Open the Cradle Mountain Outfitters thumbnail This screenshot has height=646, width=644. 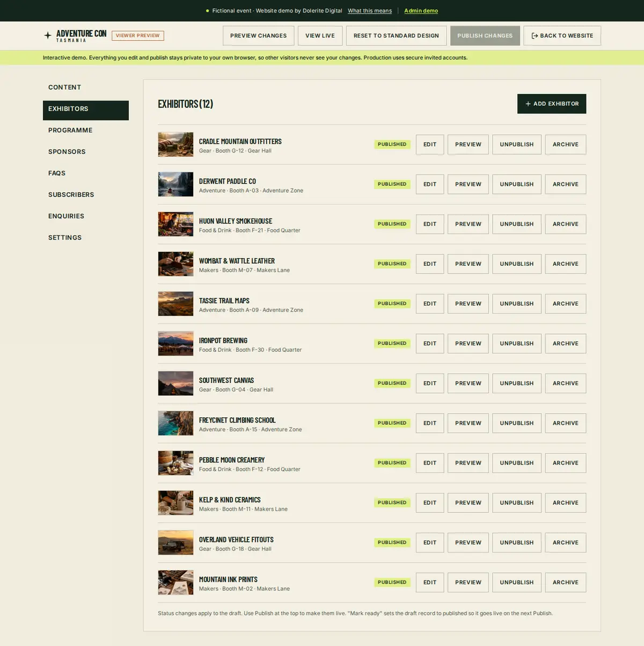click(x=175, y=144)
